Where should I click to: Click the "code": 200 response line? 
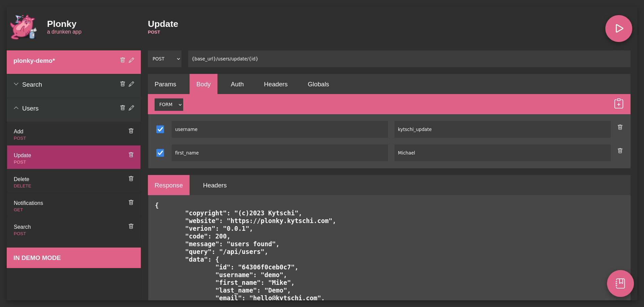tap(208, 236)
